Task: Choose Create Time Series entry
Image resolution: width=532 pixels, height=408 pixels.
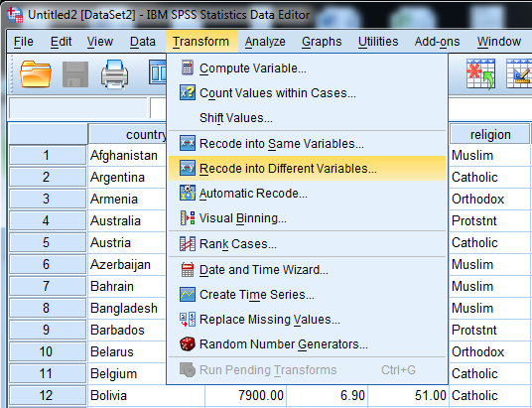Action: (x=307, y=294)
